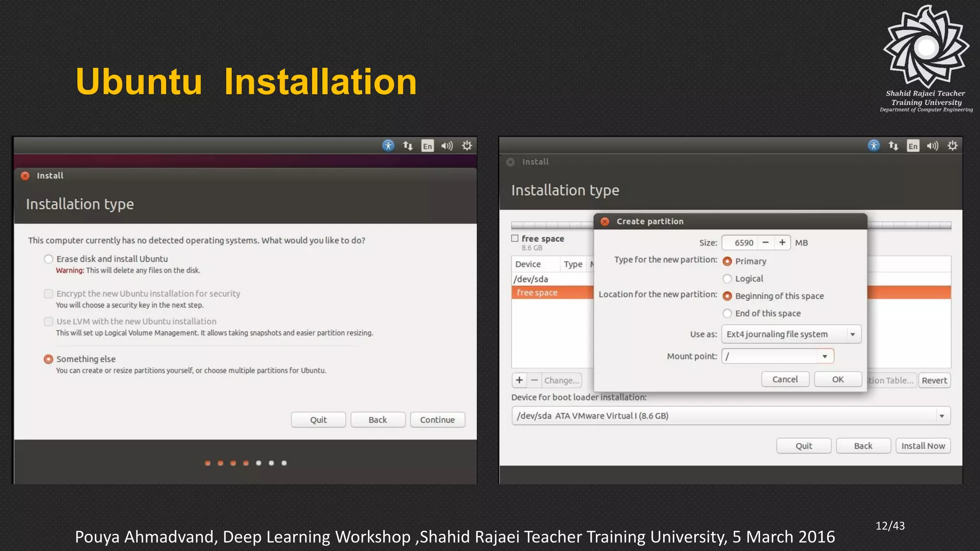
Task: Tick Use LVM with new Ubuntu installation
Action: [x=48, y=321]
